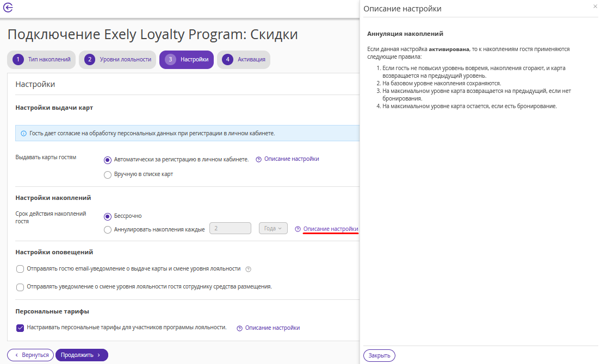Image resolution: width=601 pixels, height=364 pixels.
Task: Click help icon after email notification checkbox
Action: click(x=249, y=269)
